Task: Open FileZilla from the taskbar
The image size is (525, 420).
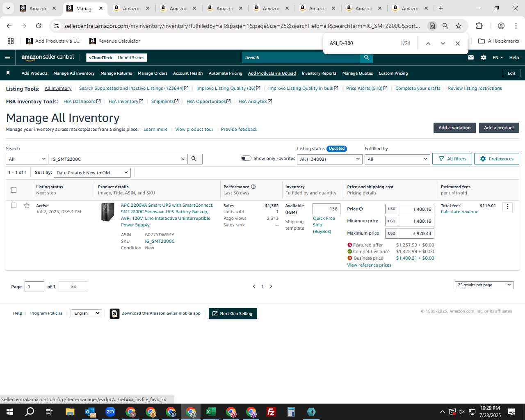Action: click(x=271, y=412)
